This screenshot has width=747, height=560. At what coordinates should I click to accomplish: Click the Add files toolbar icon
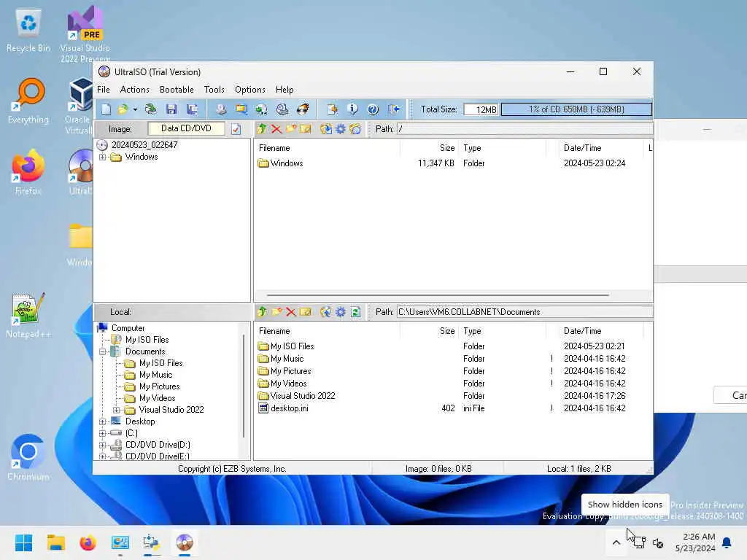(x=332, y=109)
